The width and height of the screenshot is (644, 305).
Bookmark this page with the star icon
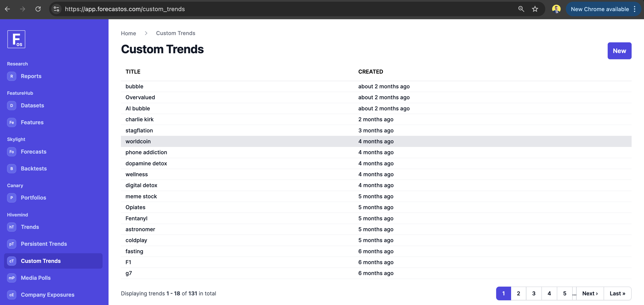(535, 9)
